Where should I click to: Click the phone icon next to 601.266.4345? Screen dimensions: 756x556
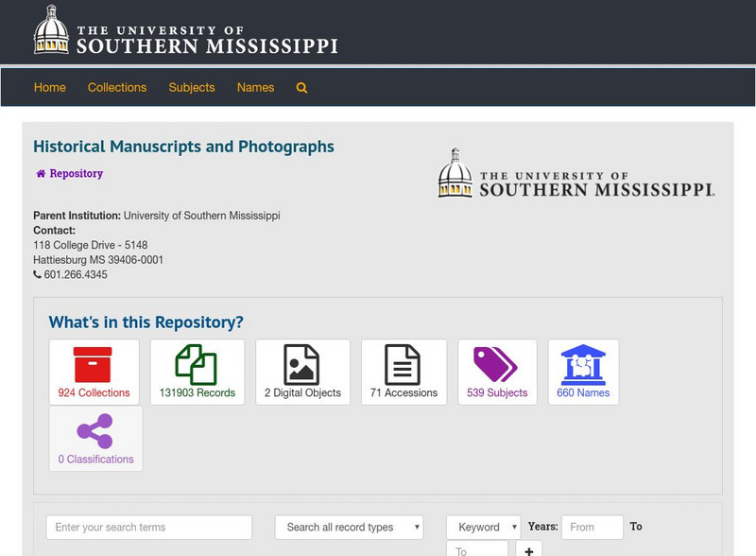point(37,274)
